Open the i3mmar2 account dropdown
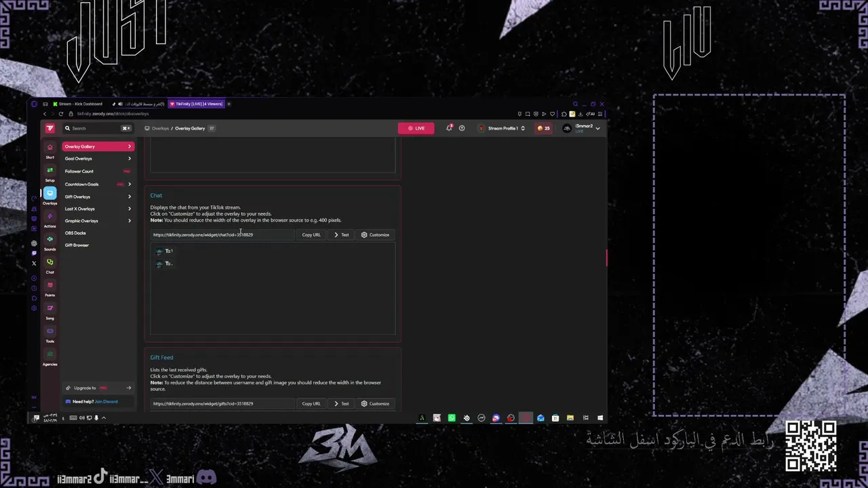 [582, 128]
